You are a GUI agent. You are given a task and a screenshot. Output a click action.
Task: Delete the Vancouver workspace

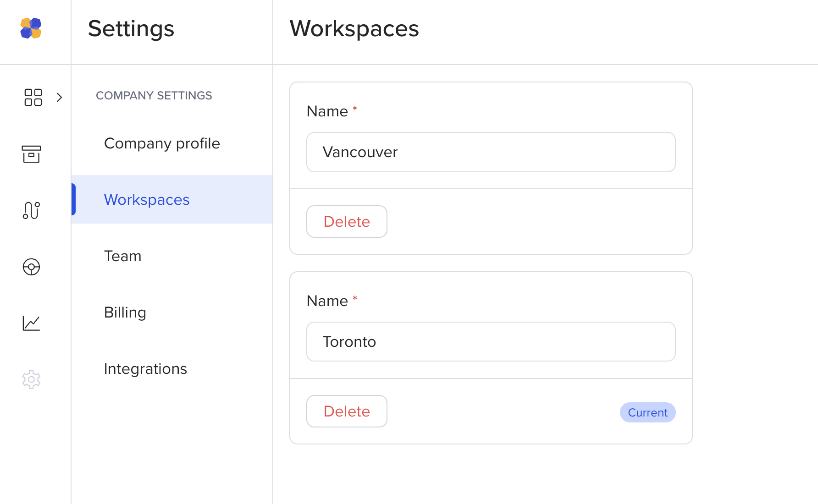click(x=347, y=222)
